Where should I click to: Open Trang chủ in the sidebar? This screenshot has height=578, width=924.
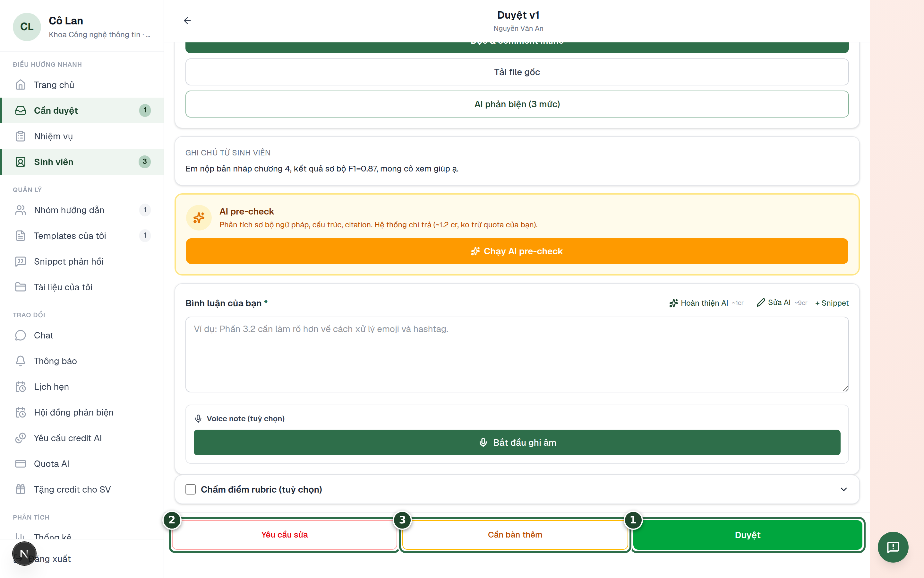(x=82, y=85)
